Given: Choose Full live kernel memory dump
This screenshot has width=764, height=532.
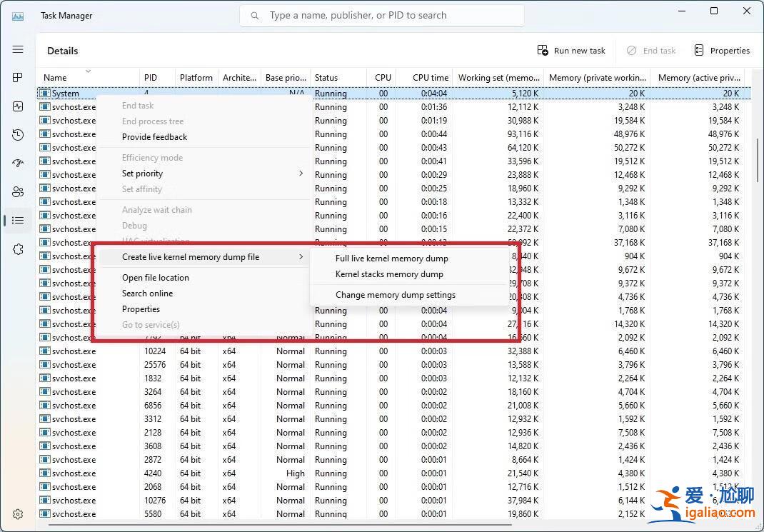Looking at the screenshot, I should [x=391, y=258].
